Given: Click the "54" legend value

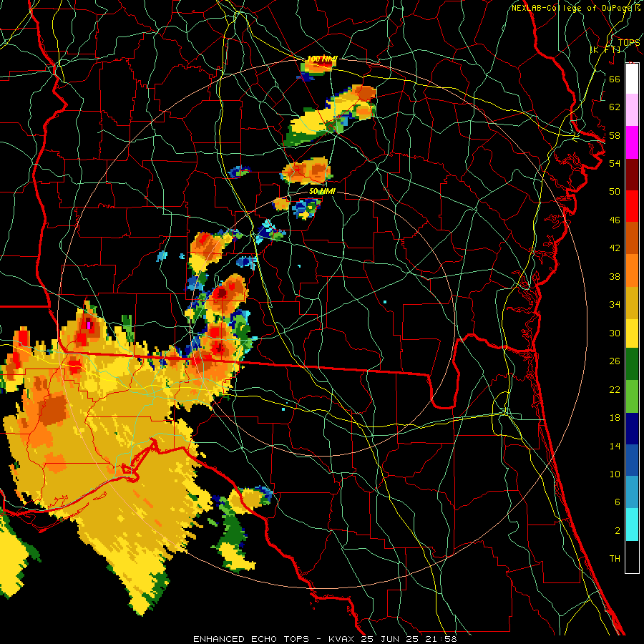Looking at the screenshot, I should (615, 163).
